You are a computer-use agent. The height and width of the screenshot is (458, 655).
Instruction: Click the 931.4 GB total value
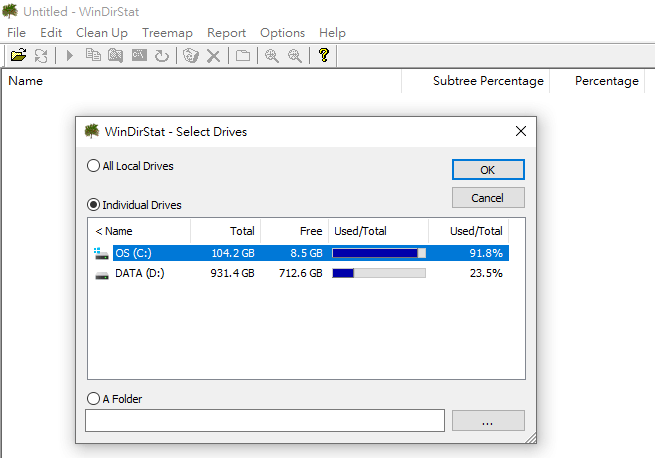point(232,273)
